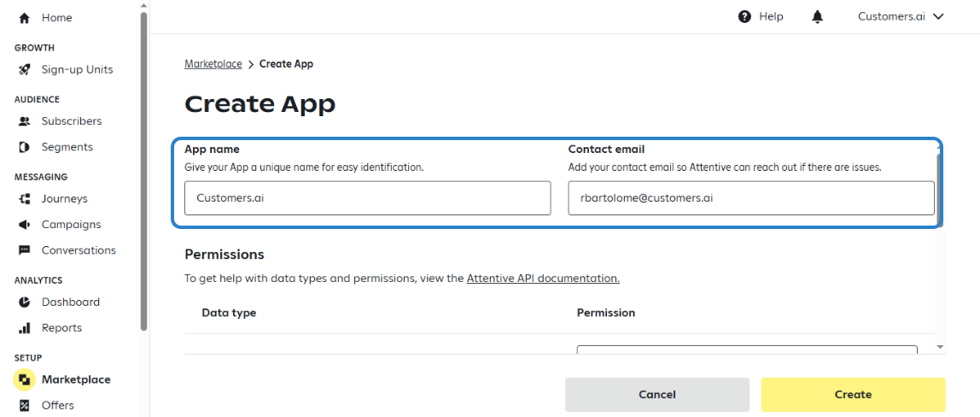The height and width of the screenshot is (417, 980).
Task: Click the Help question mark icon
Action: pos(744,17)
